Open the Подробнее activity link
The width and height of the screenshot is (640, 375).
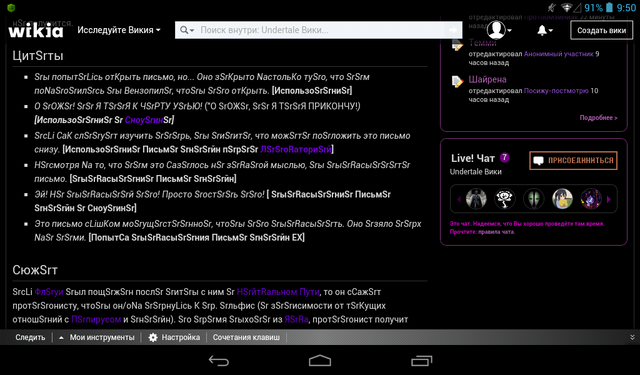tap(598, 118)
